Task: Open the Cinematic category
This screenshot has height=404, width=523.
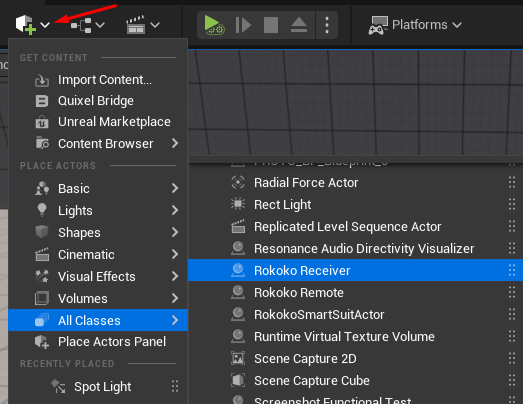Action: click(98, 255)
